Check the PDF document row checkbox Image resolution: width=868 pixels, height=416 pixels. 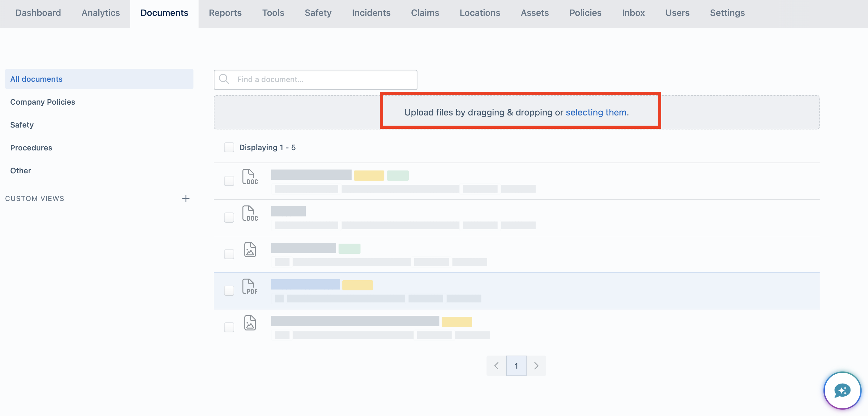[x=229, y=291]
